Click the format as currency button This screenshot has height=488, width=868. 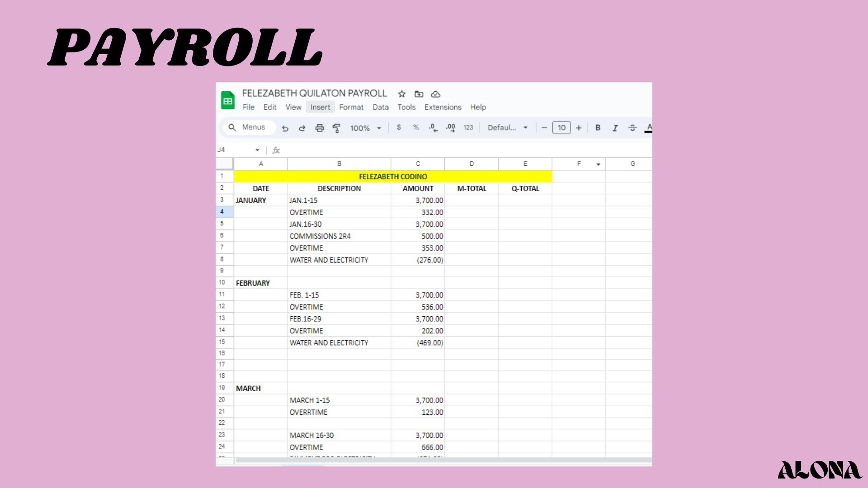point(399,127)
